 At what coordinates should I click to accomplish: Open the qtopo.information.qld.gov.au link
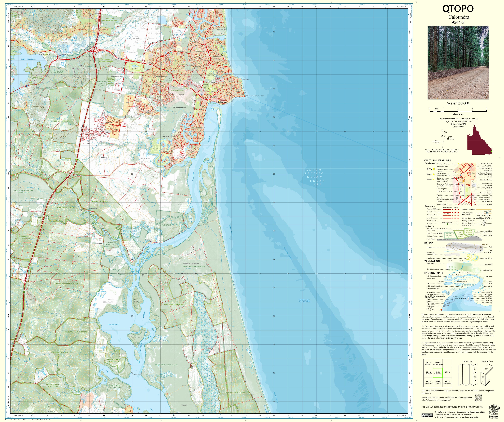[436, 400]
